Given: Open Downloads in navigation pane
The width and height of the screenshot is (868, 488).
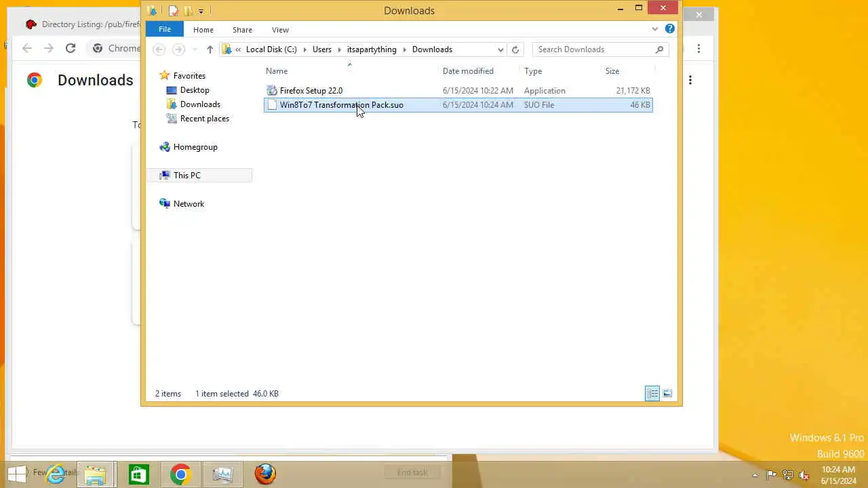Looking at the screenshot, I should (x=200, y=104).
